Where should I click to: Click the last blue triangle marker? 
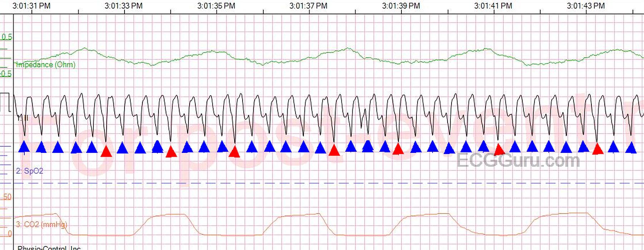tap(631, 148)
